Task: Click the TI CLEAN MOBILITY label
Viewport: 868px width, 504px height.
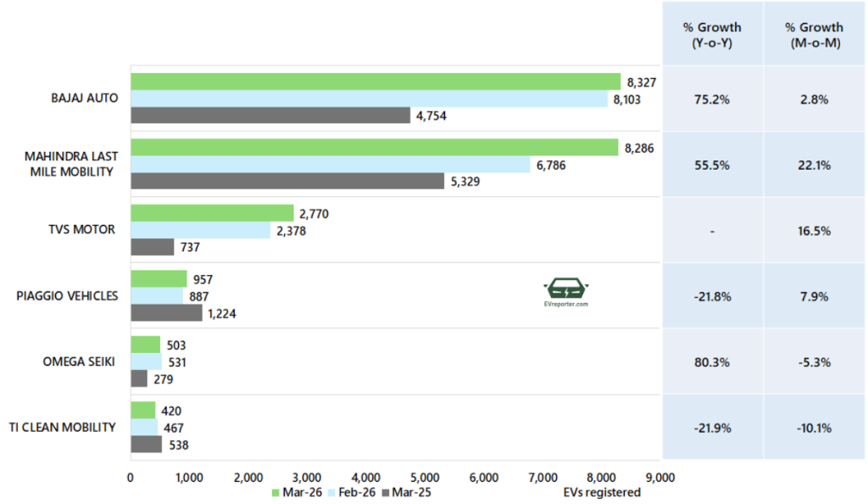Action: pyautogui.click(x=65, y=427)
